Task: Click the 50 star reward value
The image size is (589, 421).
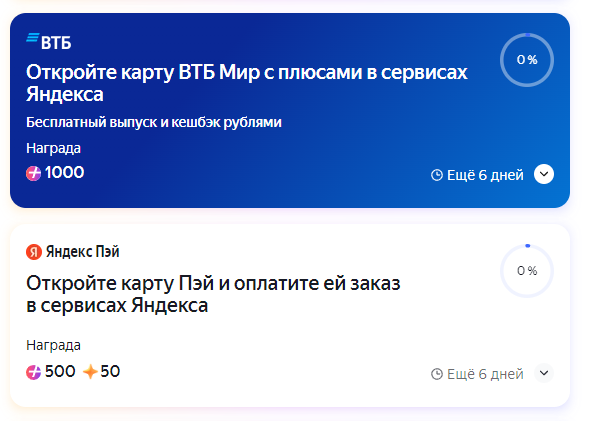Action: (x=110, y=371)
